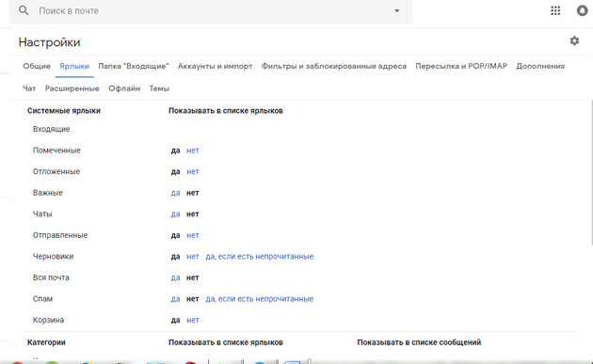Image resolution: width=593 pixels, height=364 pixels.
Task: Set Черновики to show if unread
Action: 260,256
